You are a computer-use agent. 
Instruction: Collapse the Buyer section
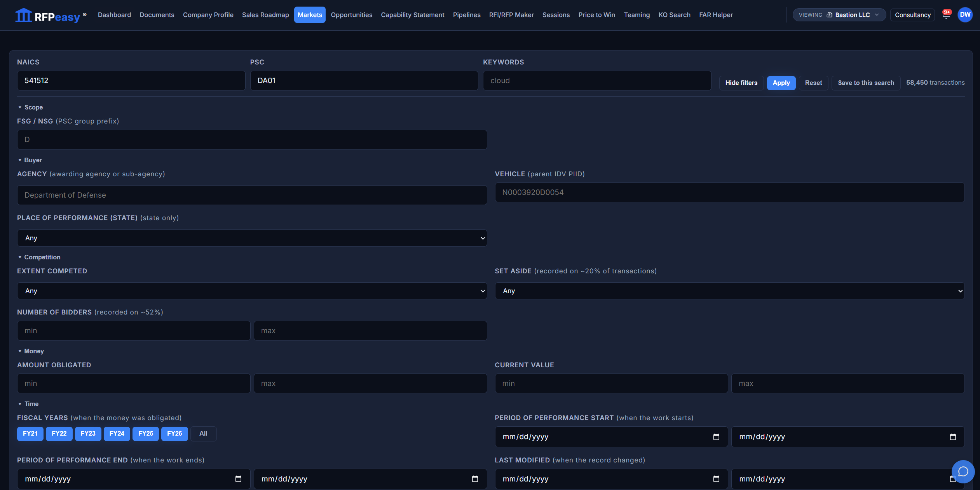tap(30, 160)
